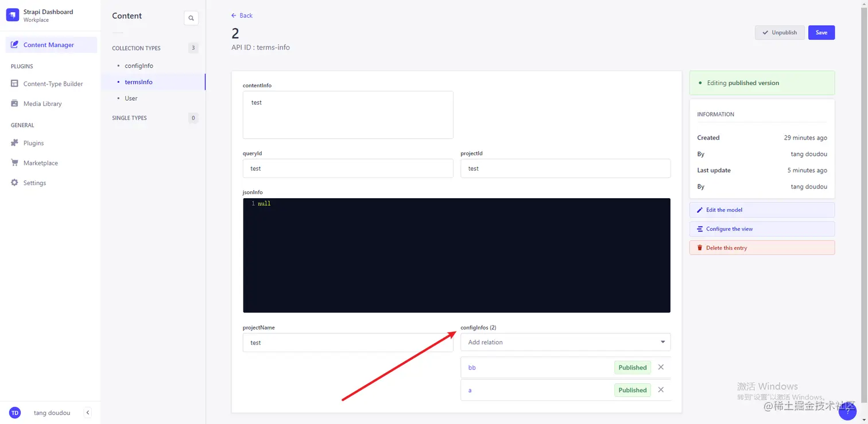This screenshot has height=424, width=868.
Task: Click the '5 minutes ago' last update value
Action: [x=807, y=171]
